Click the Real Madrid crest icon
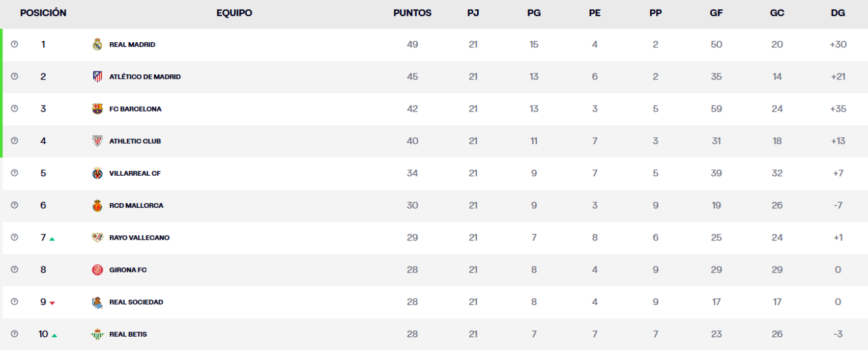Image resolution: width=868 pixels, height=350 pixels. pyautogui.click(x=97, y=44)
